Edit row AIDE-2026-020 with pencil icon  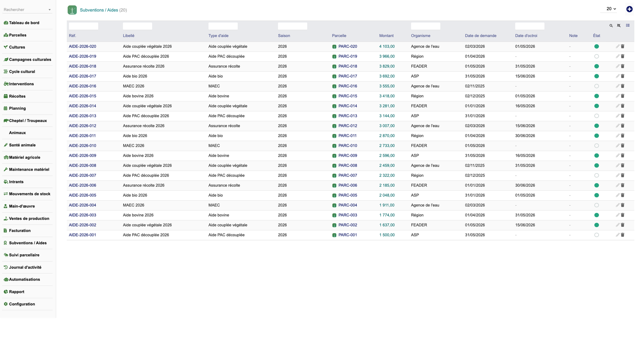617,47
